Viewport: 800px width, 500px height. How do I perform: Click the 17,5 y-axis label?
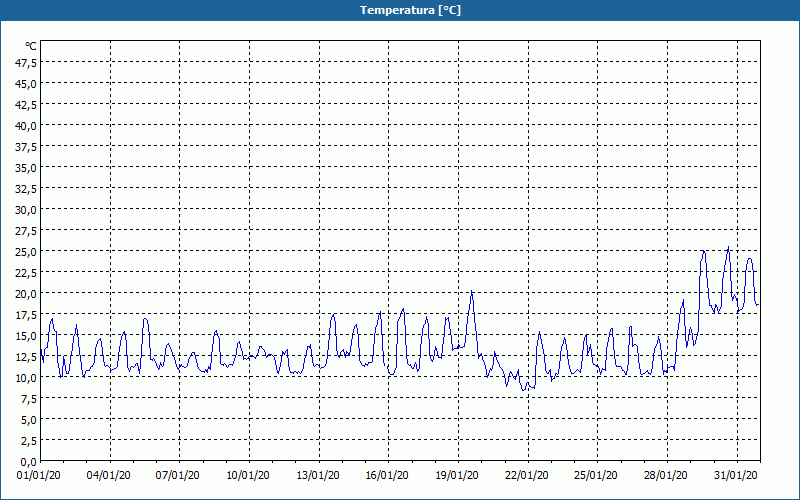tap(27, 315)
